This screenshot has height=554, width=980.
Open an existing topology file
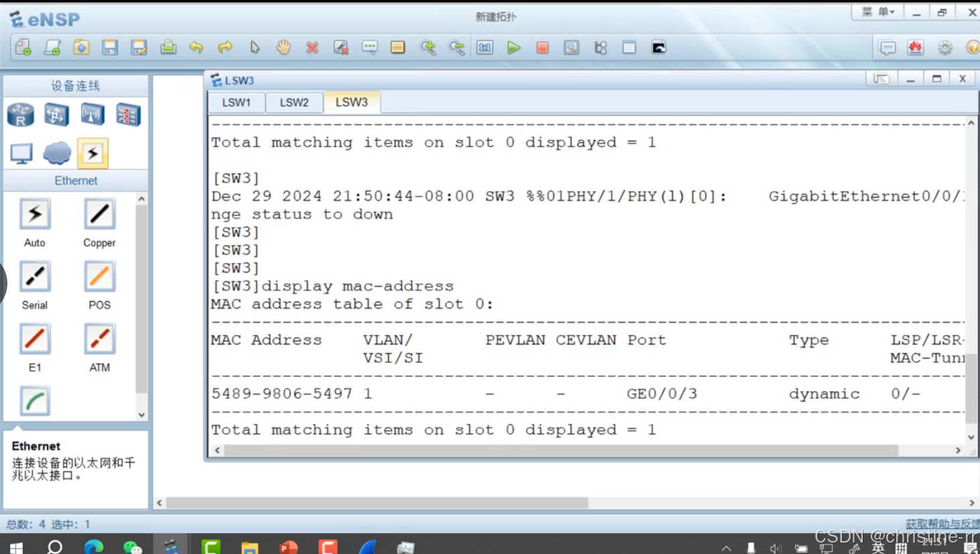pyautogui.click(x=81, y=48)
